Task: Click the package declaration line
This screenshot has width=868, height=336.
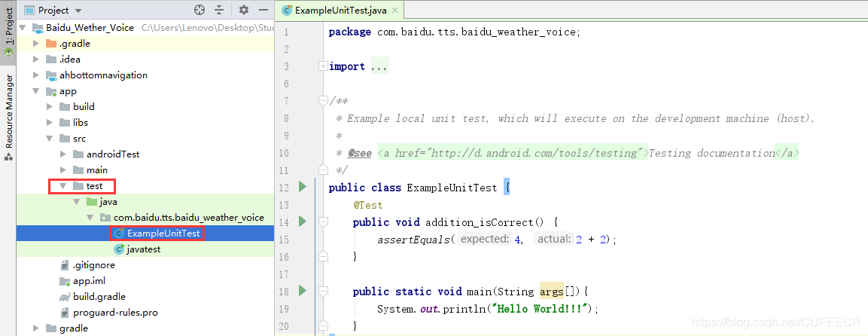Action: pos(455,32)
